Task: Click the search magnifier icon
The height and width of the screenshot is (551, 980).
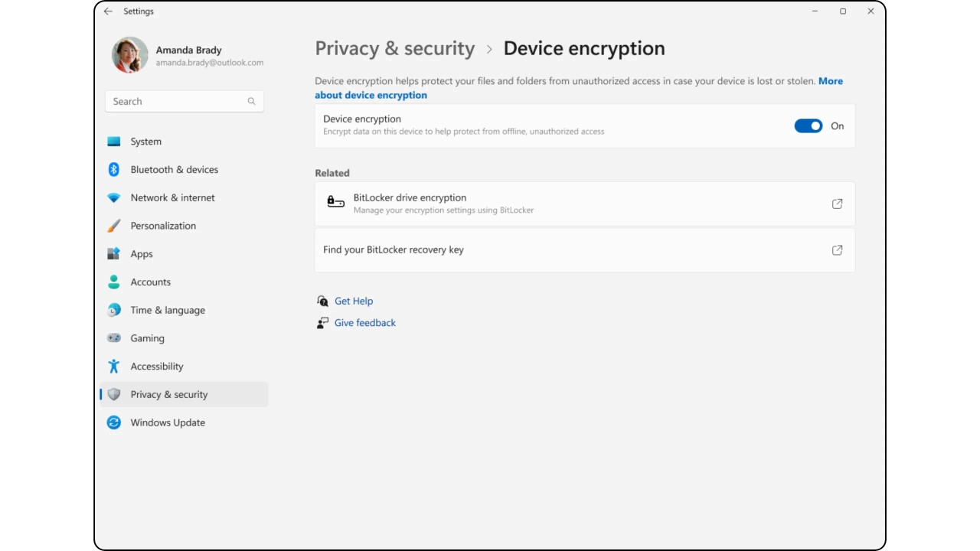Action: click(251, 101)
